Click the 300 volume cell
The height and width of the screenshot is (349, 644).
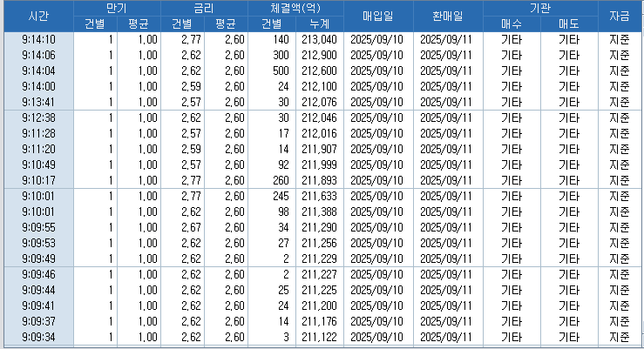(x=272, y=56)
